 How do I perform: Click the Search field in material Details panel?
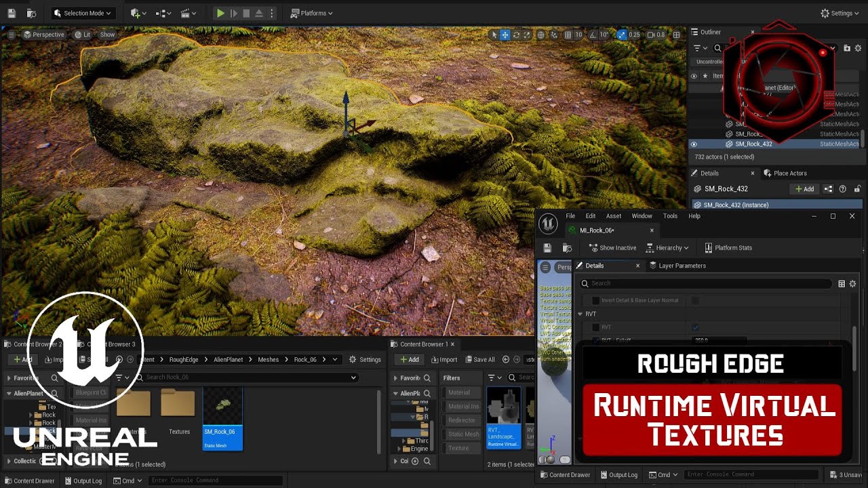705,283
